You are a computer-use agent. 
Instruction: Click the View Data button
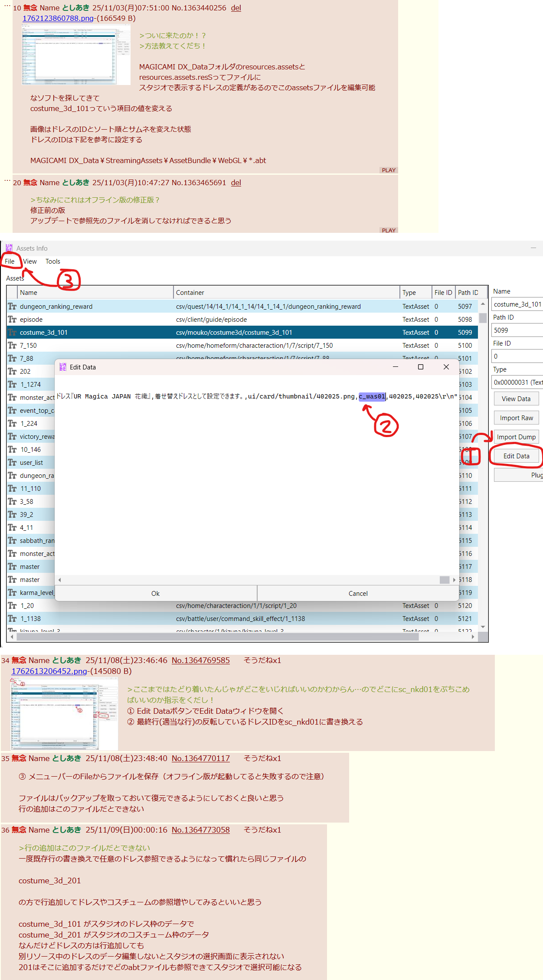[516, 399]
